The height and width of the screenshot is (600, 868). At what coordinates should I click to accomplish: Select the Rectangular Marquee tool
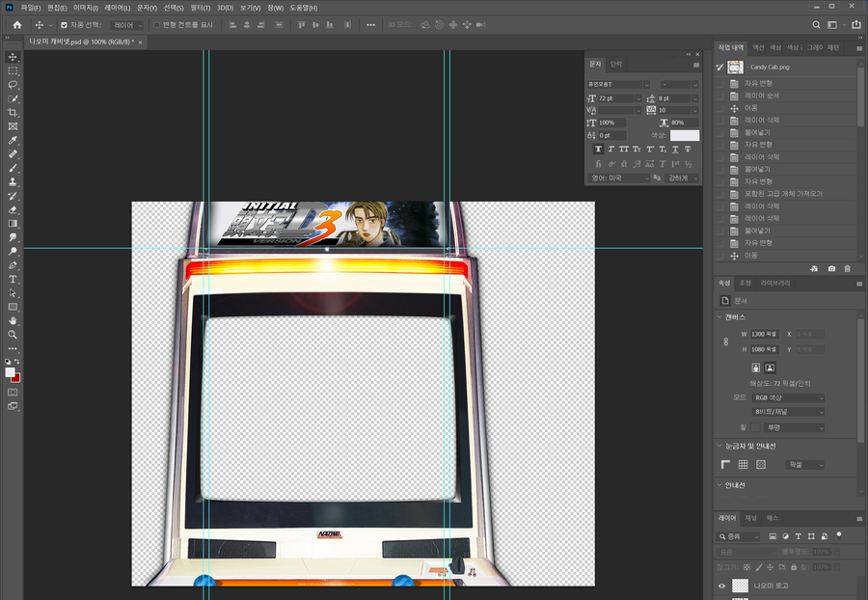13,70
